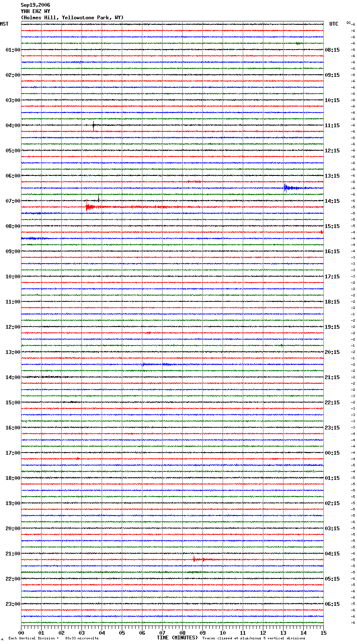This screenshot has width=357, height=644.
Task: Click the black spike on the 04:00 trace
Action: point(93,125)
